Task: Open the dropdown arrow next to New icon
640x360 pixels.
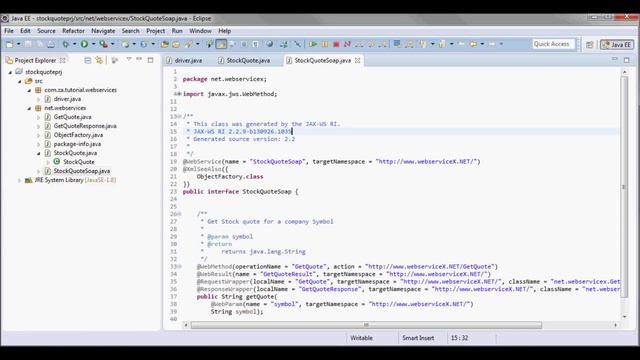Action: 18,44
